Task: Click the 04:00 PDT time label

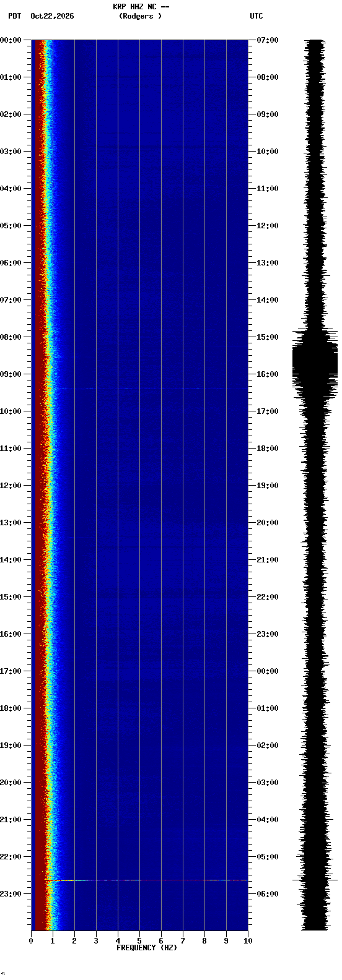Action: [x=11, y=189]
